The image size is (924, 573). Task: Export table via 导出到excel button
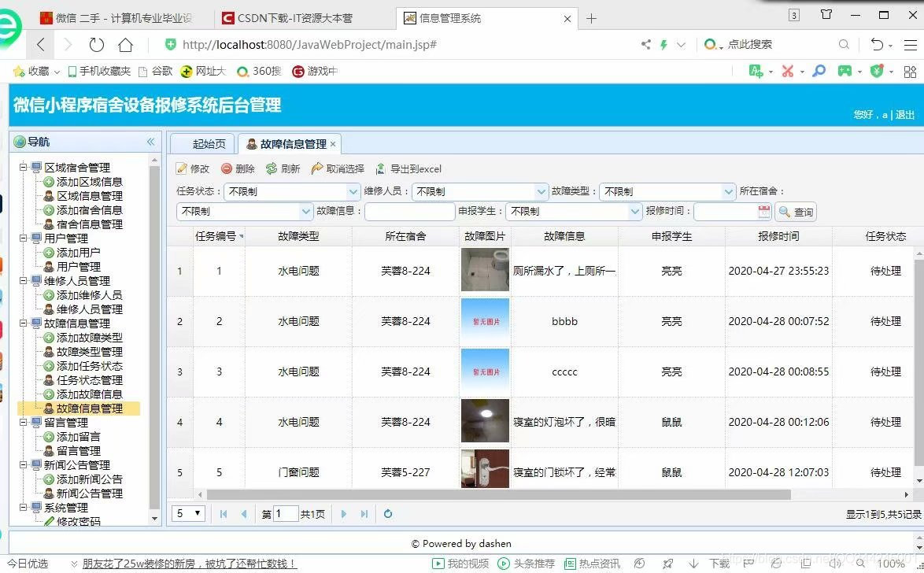(x=408, y=169)
